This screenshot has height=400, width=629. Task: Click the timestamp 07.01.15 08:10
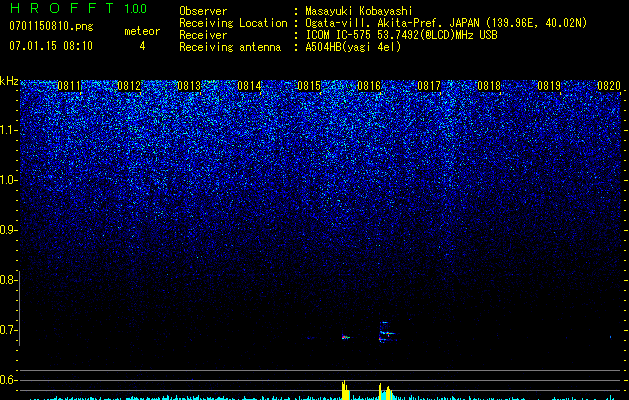[51, 46]
